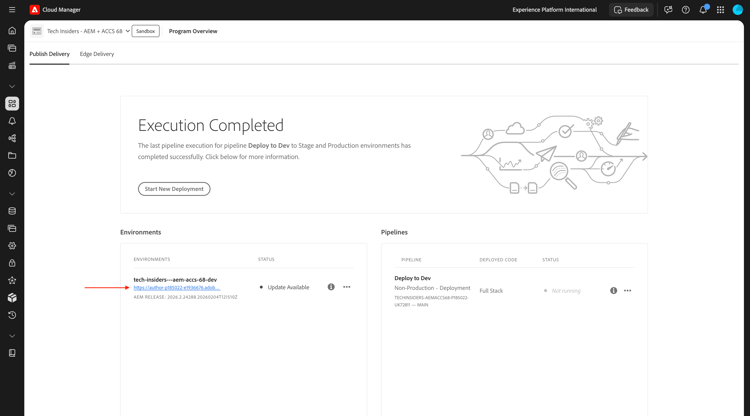Image resolution: width=750 pixels, height=416 pixels.
Task: Expand the Tech Insiders program dropdown
Action: point(127,31)
